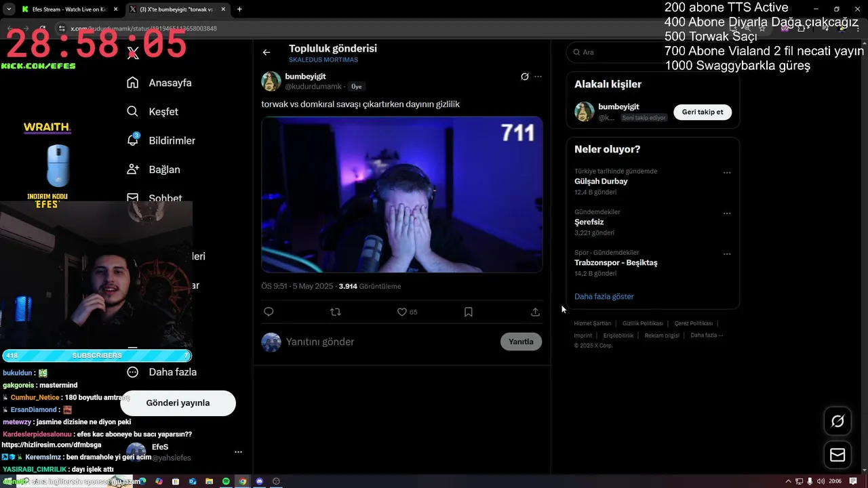Click the x.com address bar URL

pos(144,28)
